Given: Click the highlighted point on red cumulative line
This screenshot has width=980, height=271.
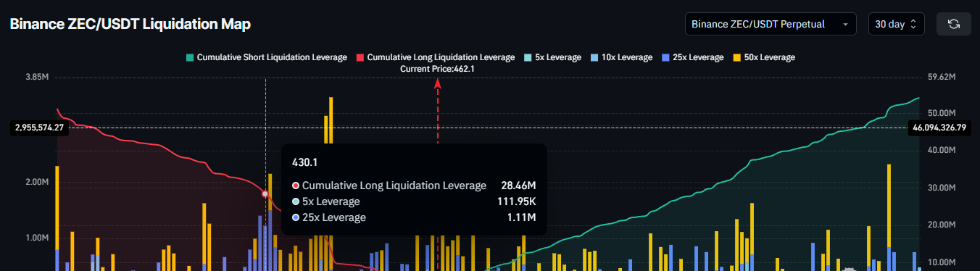Looking at the screenshot, I should pos(265,194).
